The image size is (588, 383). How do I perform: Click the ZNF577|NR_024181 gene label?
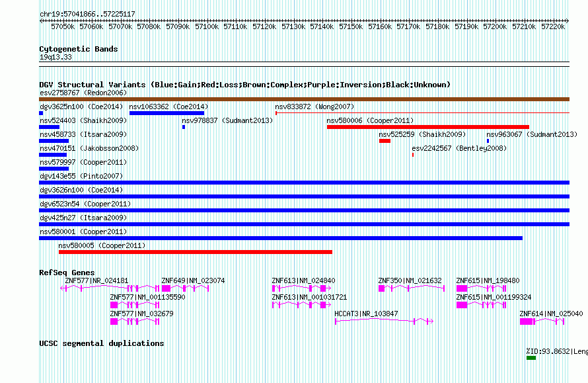[96, 280]
